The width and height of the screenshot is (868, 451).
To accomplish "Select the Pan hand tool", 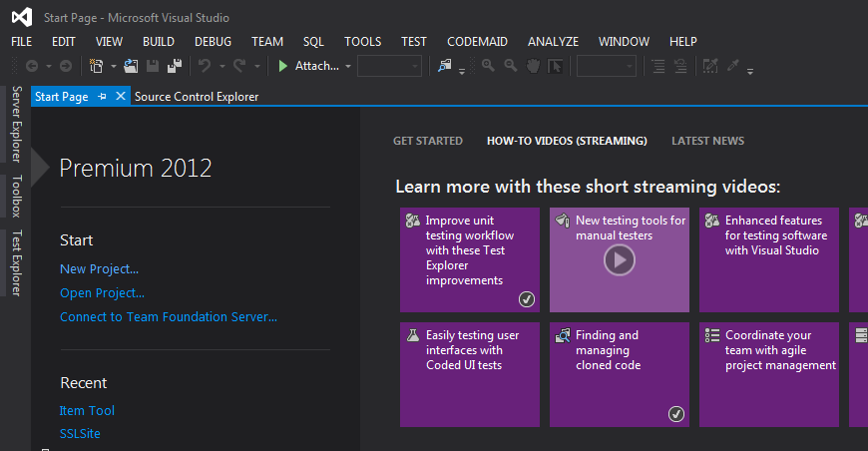I will tap(533, 66).
